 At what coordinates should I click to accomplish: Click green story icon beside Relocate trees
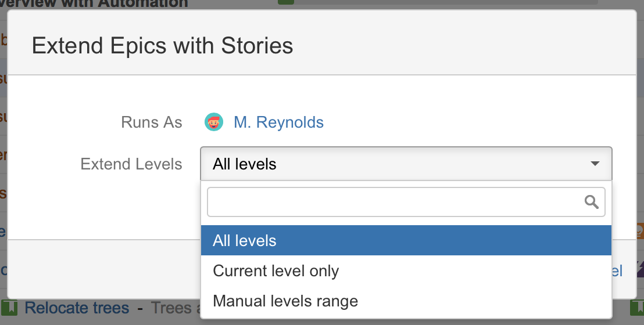10,308
